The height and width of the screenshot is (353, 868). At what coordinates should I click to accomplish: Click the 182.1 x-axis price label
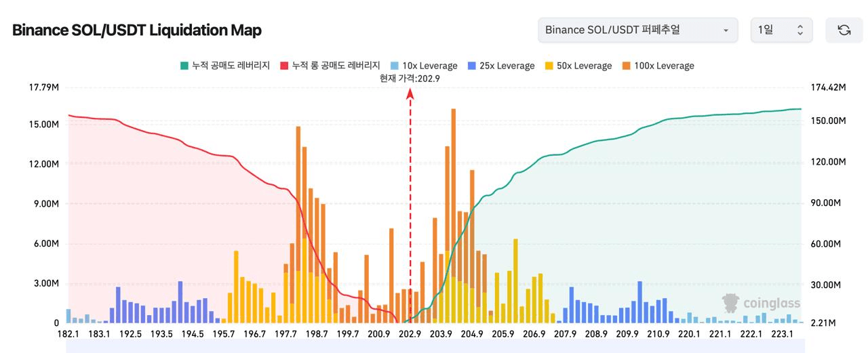click(x=68, y=334)
